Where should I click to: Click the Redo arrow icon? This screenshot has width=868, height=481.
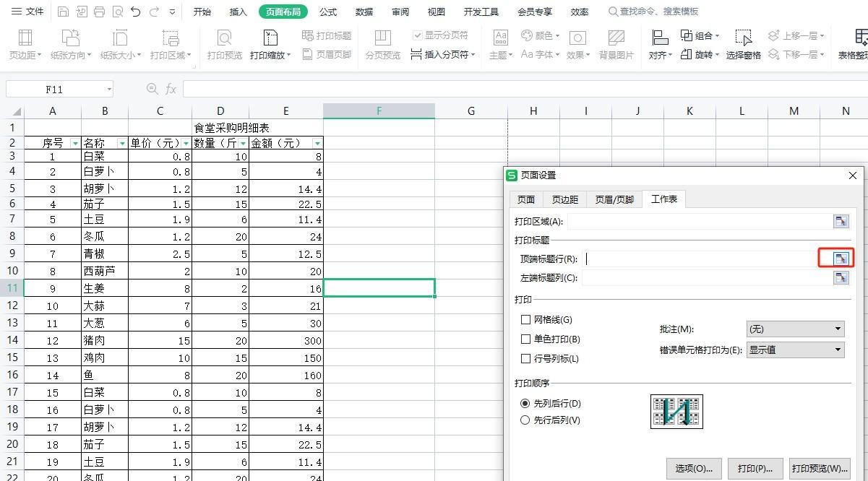pyautogui.click(x=153, y=12)
